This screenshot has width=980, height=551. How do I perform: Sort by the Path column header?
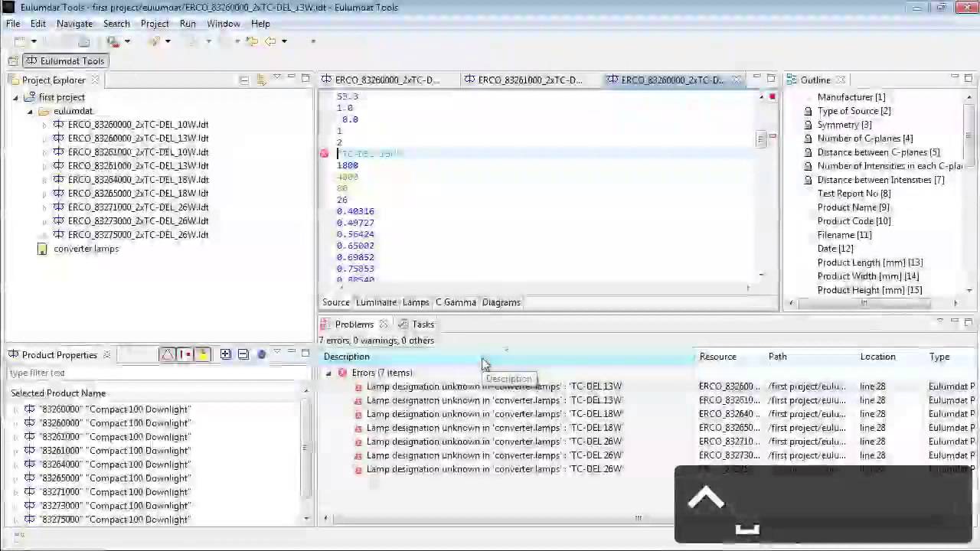pyautogui.click(x=777, y=357)
